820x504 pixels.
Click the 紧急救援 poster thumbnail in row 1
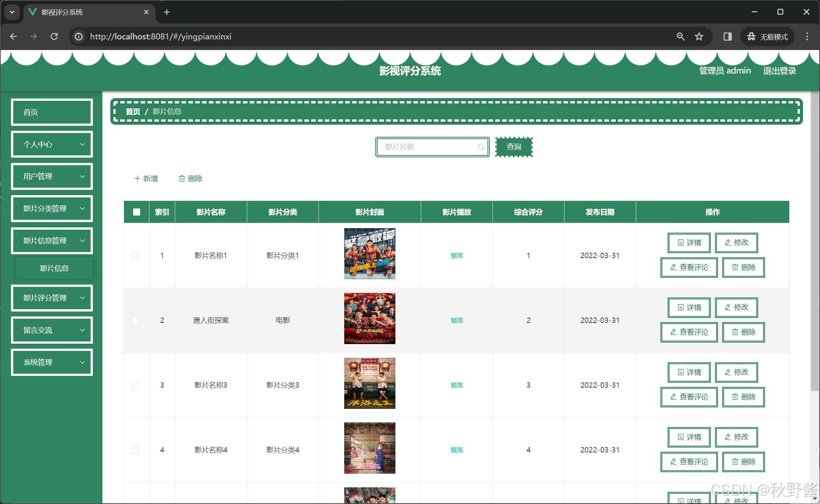(369, 254)
